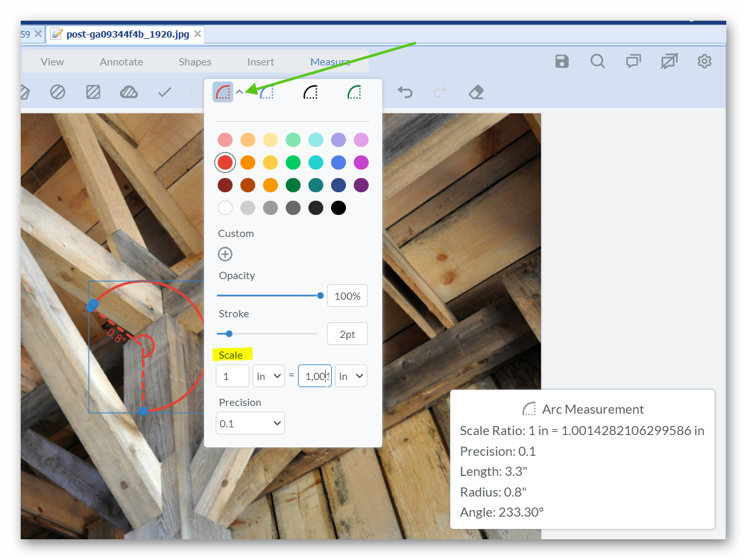Close the post-ga09344f4b_1920.jpg file tab
The height and width of the screenshot is (560, 747).
tap(198, 34)
